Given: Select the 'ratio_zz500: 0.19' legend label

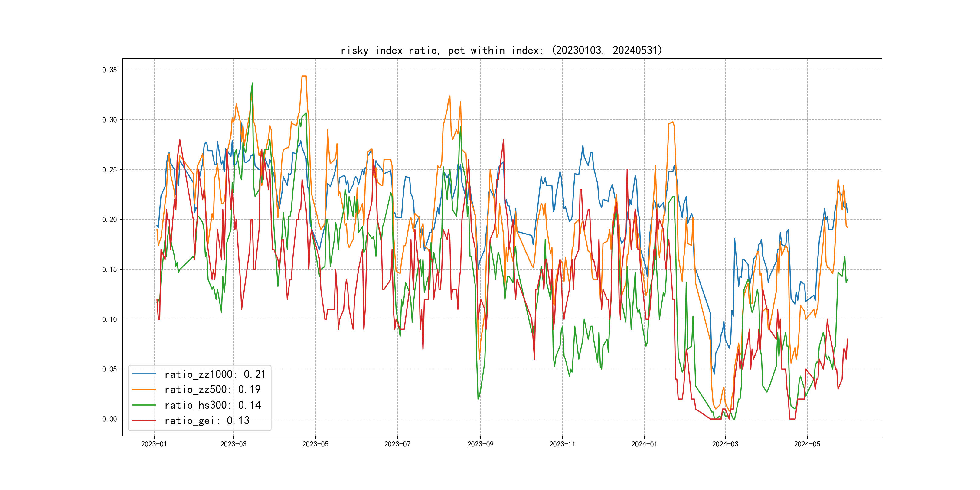Looking at the screenshot, I should [x=212, y=390].
